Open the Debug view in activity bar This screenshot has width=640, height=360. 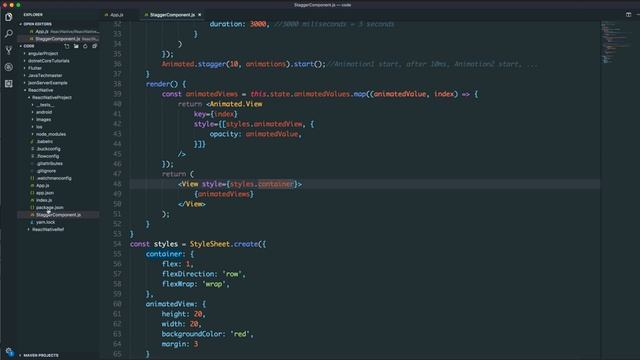pos(9,67)
